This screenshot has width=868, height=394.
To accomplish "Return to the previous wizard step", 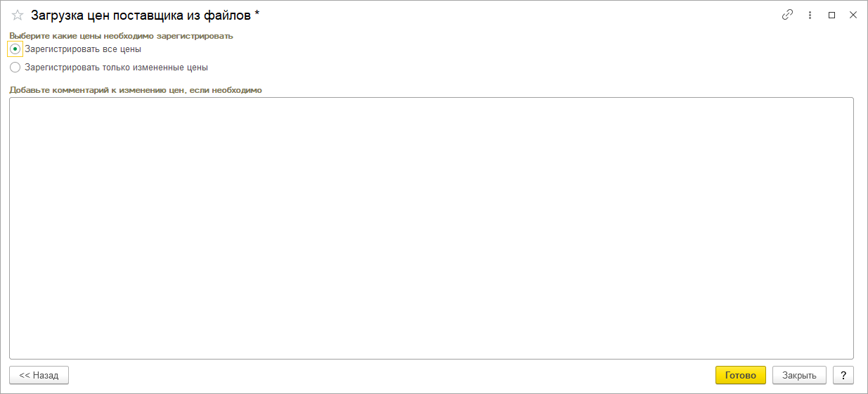I will [39, 375].
